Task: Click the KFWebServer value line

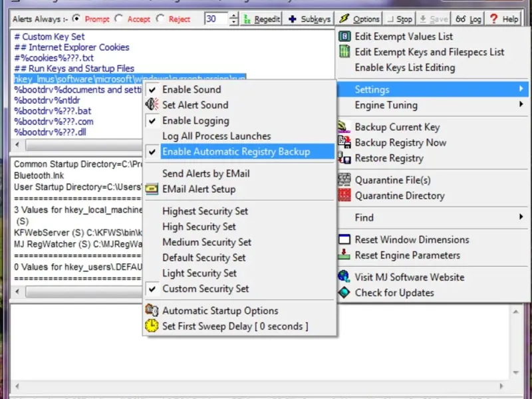Action: [x=78, y=232]
